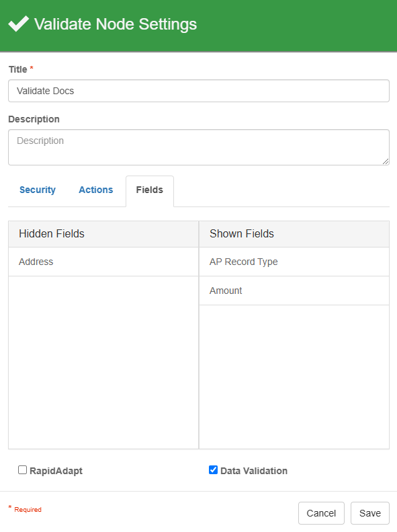Cancel the Validate Node Settings dialog
Screen dimensions: 397x532
click(321, 513)
